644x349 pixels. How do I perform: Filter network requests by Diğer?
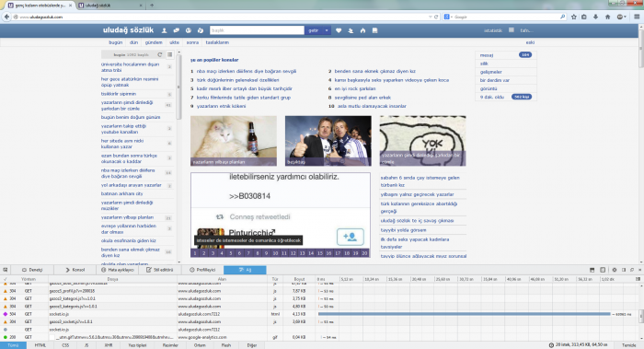(252, 345)
